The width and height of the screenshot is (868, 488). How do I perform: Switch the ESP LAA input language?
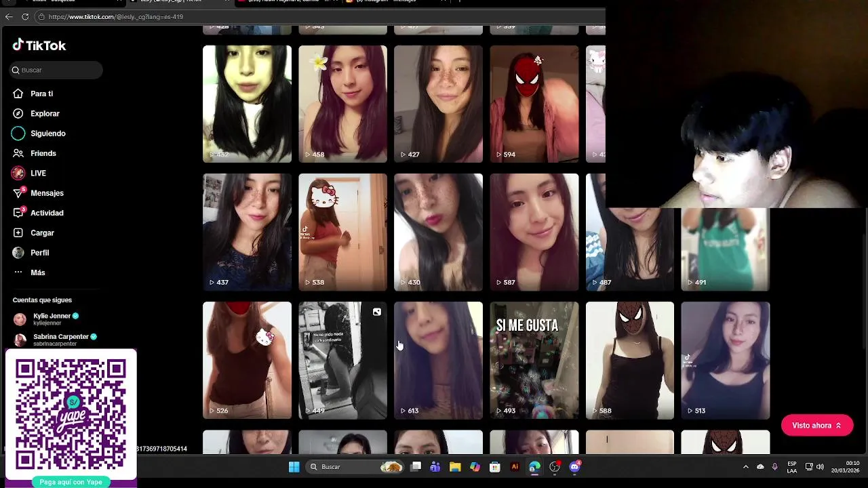(x=792, y=467)
